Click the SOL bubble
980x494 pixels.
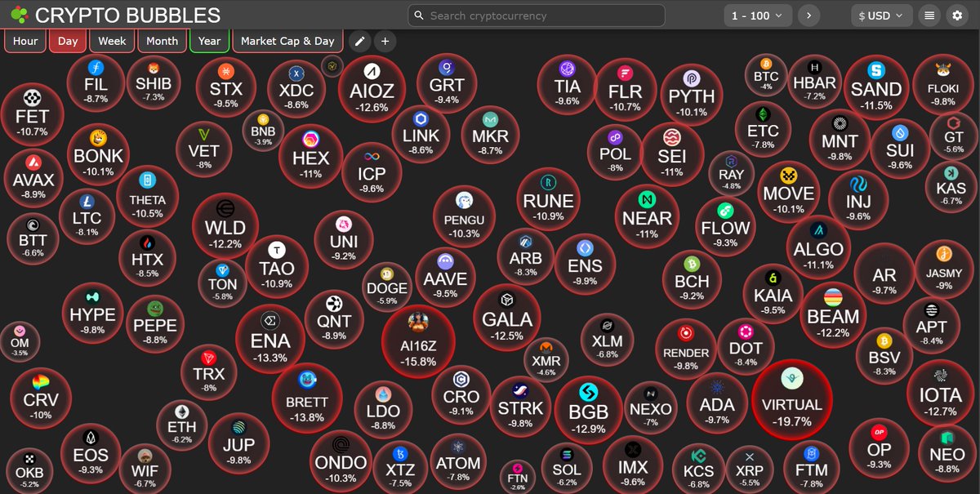pos(566,466)
